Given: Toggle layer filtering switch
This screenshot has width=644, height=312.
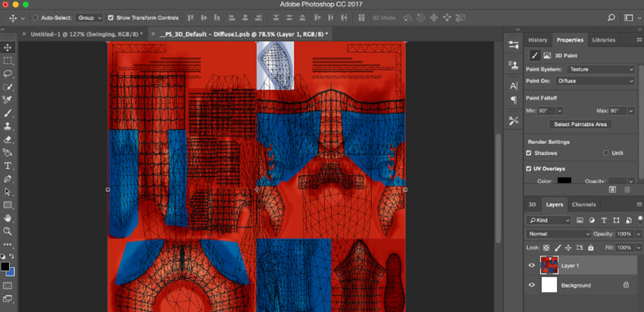Looking at the screenshot, I should click(x=641, y=220).
